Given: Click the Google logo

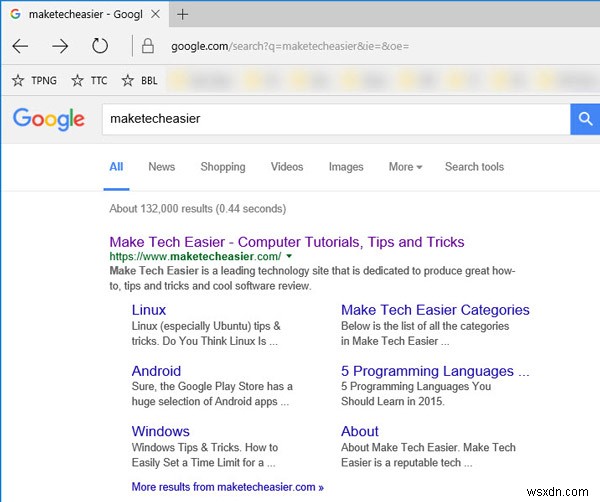Looking at the screenshot, I should tap(49, 119).
